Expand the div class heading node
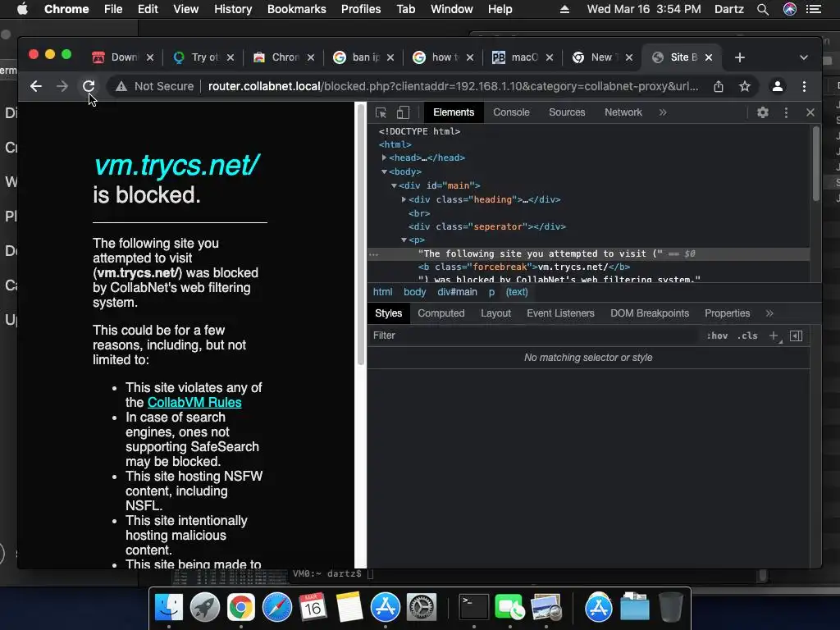 404,199
